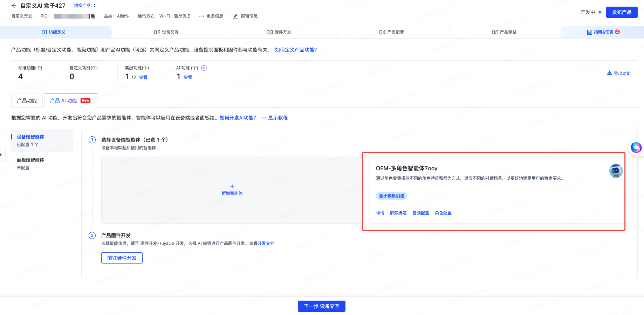Expand the 显示教程 section
The height and width of the screenshot is (315, 644).
coord(275,118)
